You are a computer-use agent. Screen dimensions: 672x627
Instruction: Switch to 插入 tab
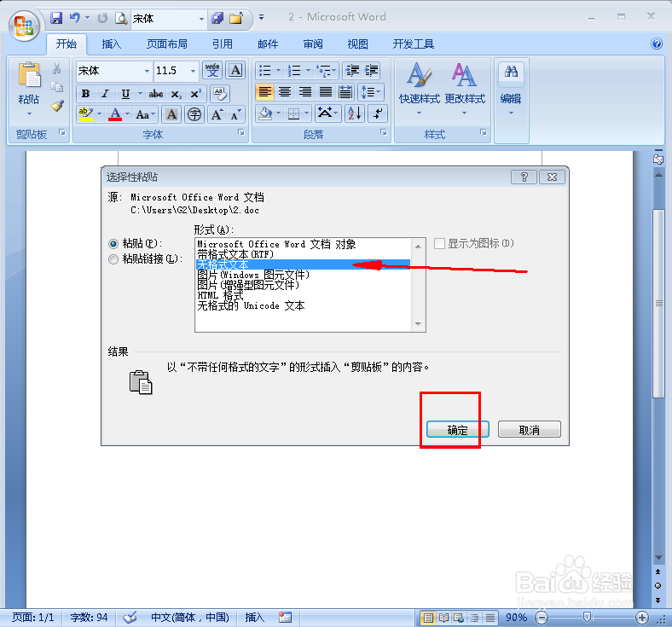coord(112,44)
